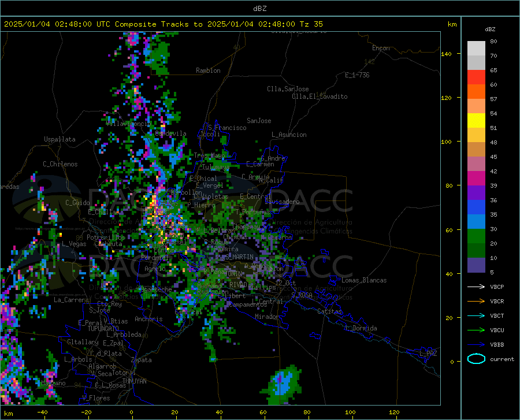
Task: Click the 'SanJose' map label
Action: (259, 121)
